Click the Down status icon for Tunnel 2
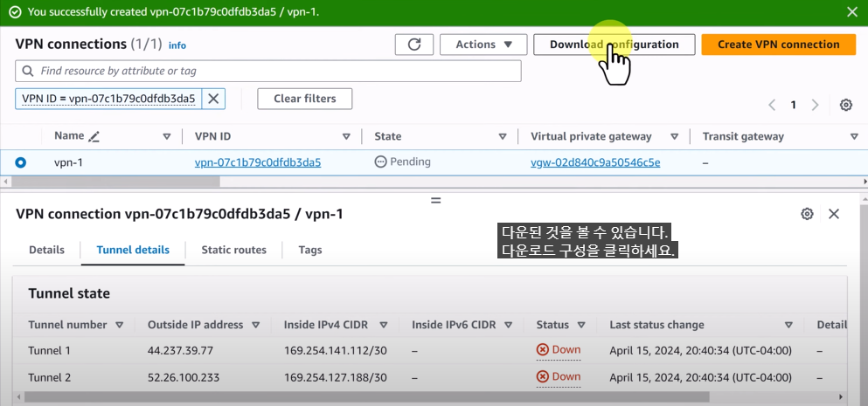The width and height of the screenshot is (868, 406). (543, 376)
